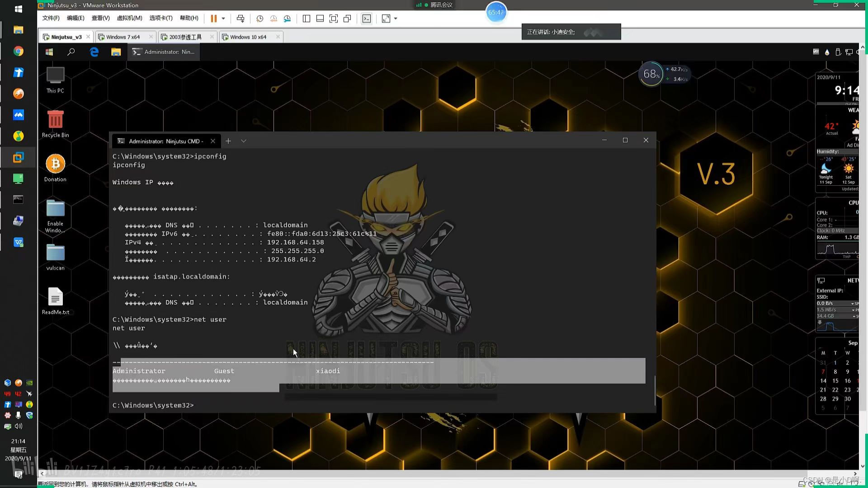Screen dimensions: 868x488
Task: Open host notification center icon
Action: click(x=19, y=474)
